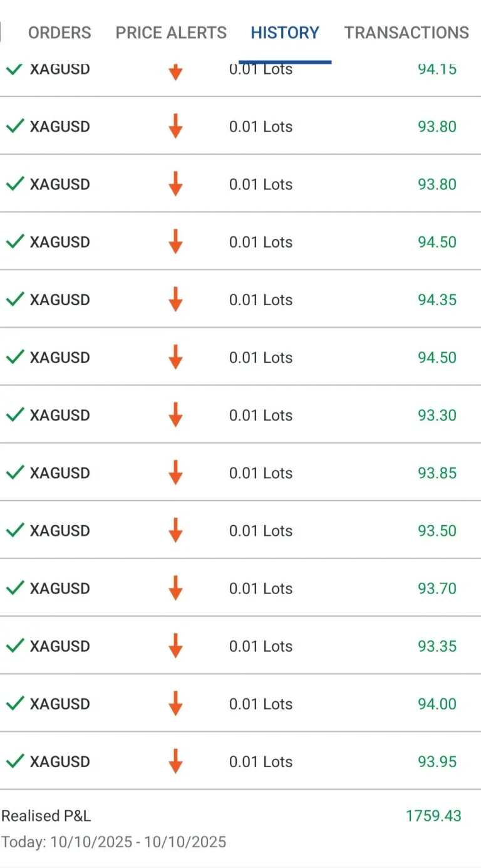The height and width of the screenshot is (868, 481).
Task: Click the 0.01 Lots text in the 93.70 row
Action: pyautogui.click(x=261, y=588)
